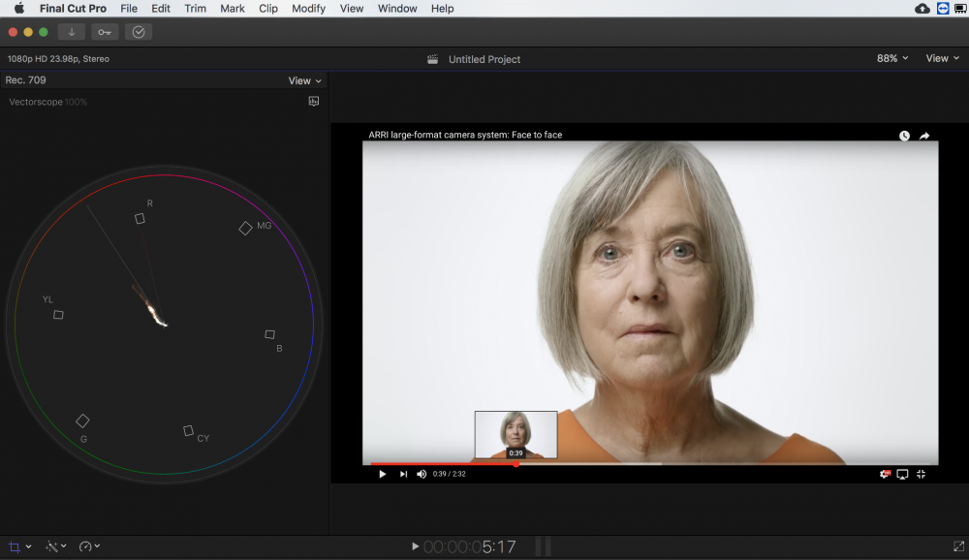Click the import media down-arrow button

[x=72, y=32]
